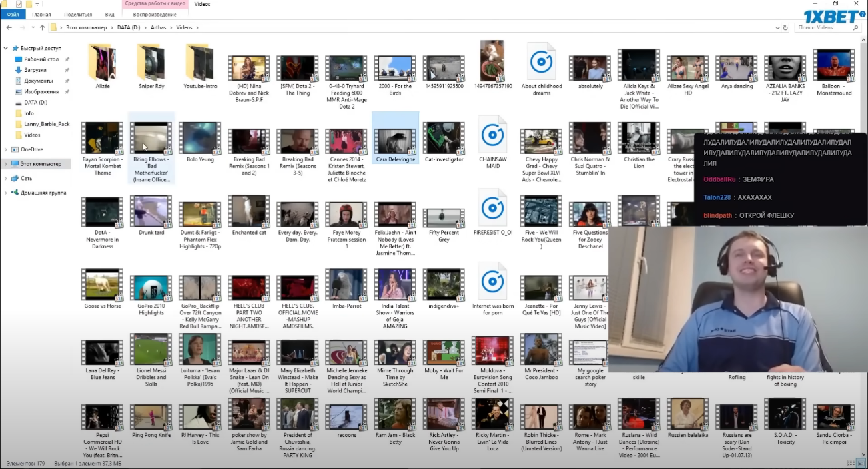This screenshot has height=469, width=868.
Task: Switch to the Главная ribbon tab
Action: (x=41, y=14)
